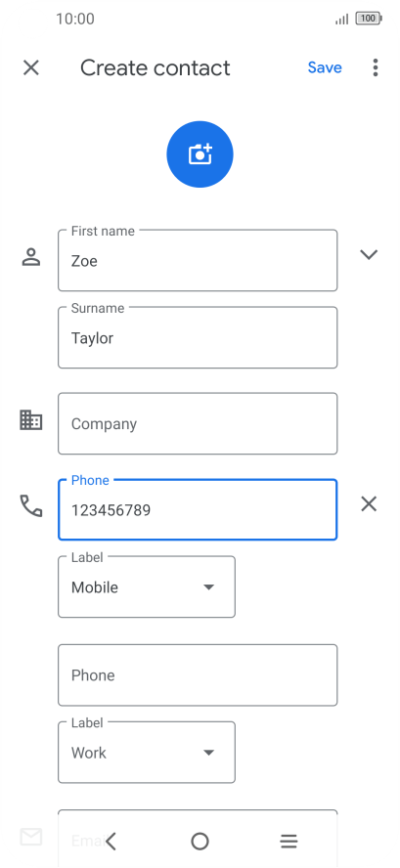The width and height of the screenshot is (400, 868).
Task: Edit the Surname field containing Taylor
Action: click(x=198, y=337)
